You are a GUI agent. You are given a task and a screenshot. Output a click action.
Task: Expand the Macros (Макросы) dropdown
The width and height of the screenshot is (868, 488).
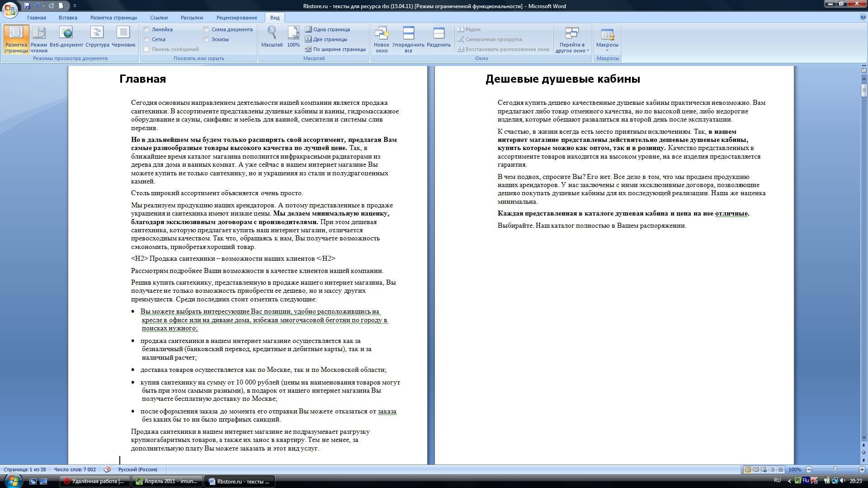click(607, 50)
